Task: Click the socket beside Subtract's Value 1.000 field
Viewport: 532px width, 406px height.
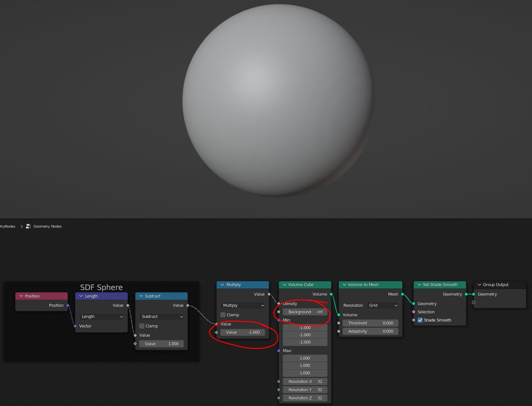Action: click(135, 344)
